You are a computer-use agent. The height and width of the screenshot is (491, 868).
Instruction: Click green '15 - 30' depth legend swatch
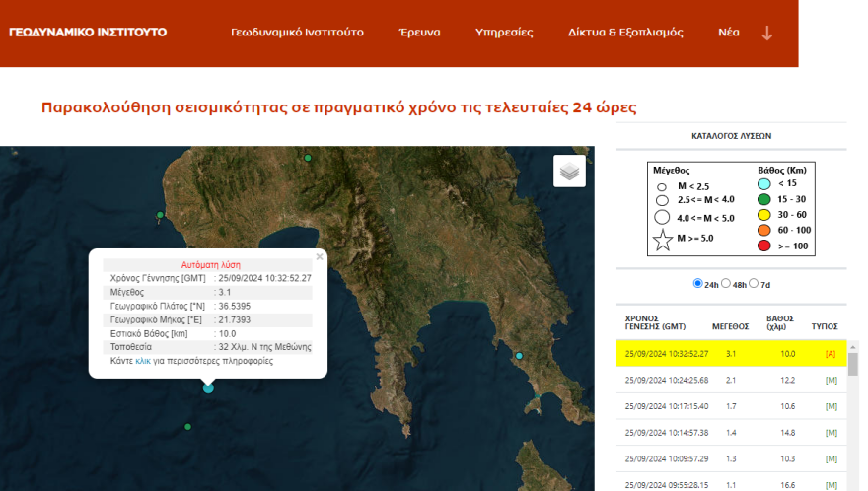(763, 199)
